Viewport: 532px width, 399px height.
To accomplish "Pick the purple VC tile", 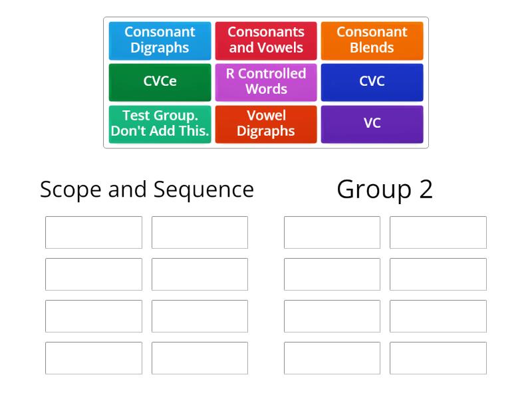I will [x=372, y=124].
